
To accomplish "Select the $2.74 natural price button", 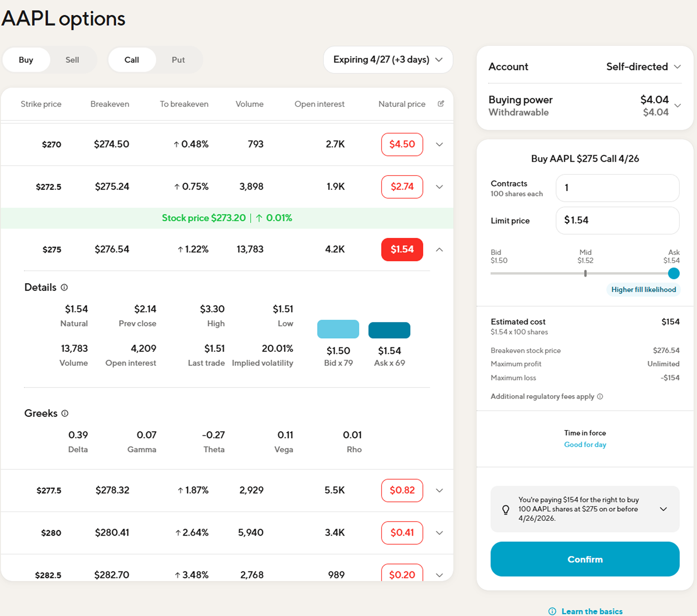I will pyautogui.click(x=402, y=187).
